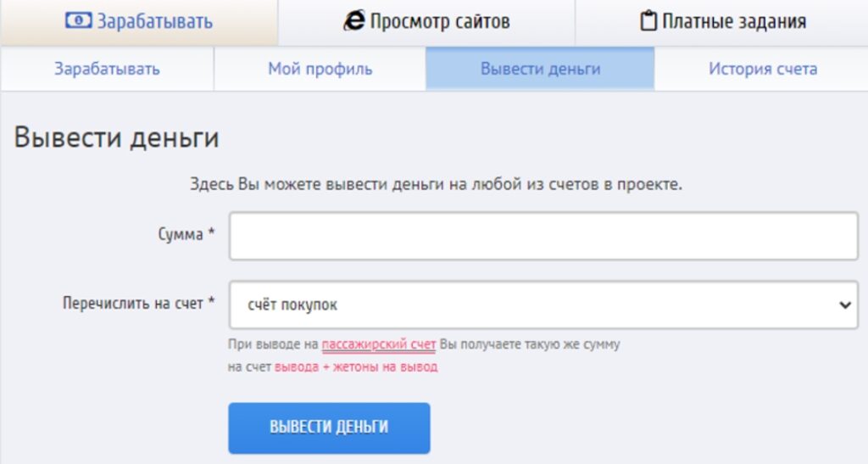This screenshot has height=464, width=868.
Task: Click the Вывести деньги page heading
Action: 116,137
